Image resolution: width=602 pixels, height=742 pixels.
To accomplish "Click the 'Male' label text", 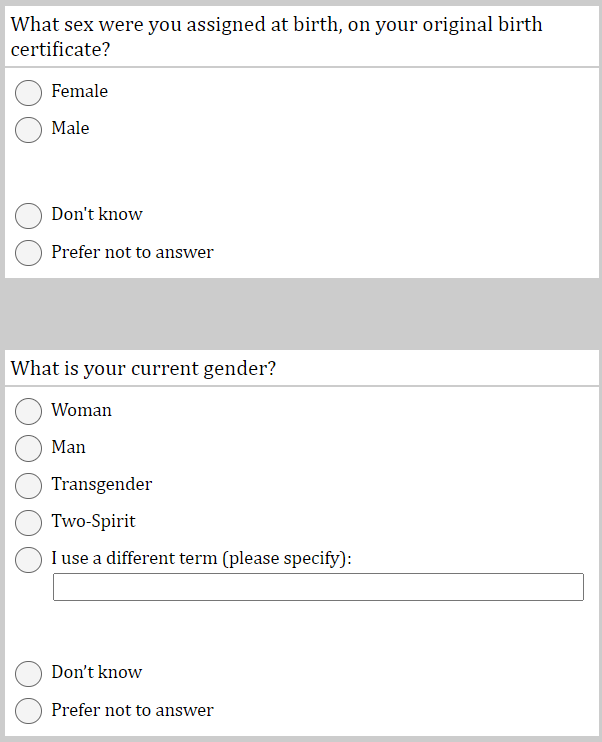I will (71, 128).
